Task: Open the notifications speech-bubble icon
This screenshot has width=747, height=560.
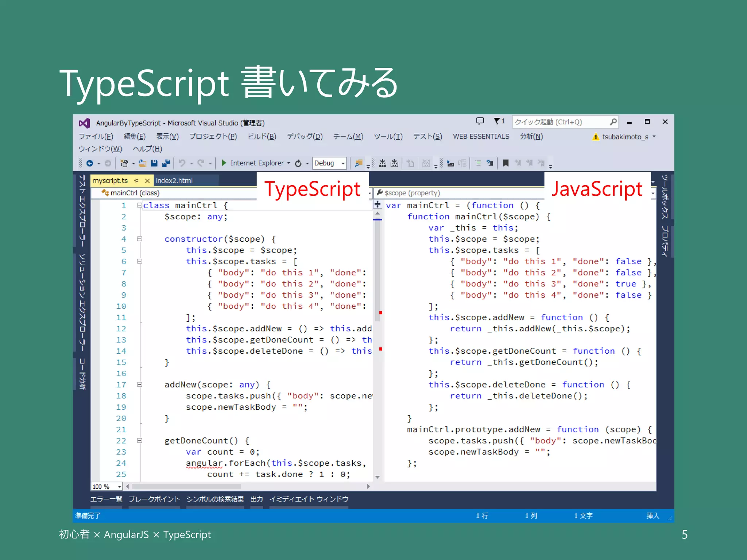Action: click(x=480, y=121)
